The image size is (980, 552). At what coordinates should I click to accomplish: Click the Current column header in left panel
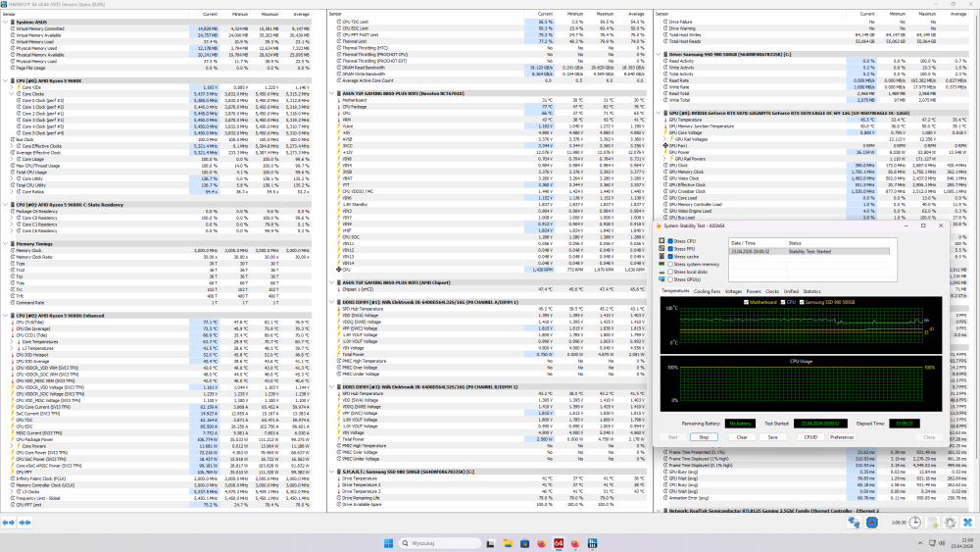click(x=210, y=14)
